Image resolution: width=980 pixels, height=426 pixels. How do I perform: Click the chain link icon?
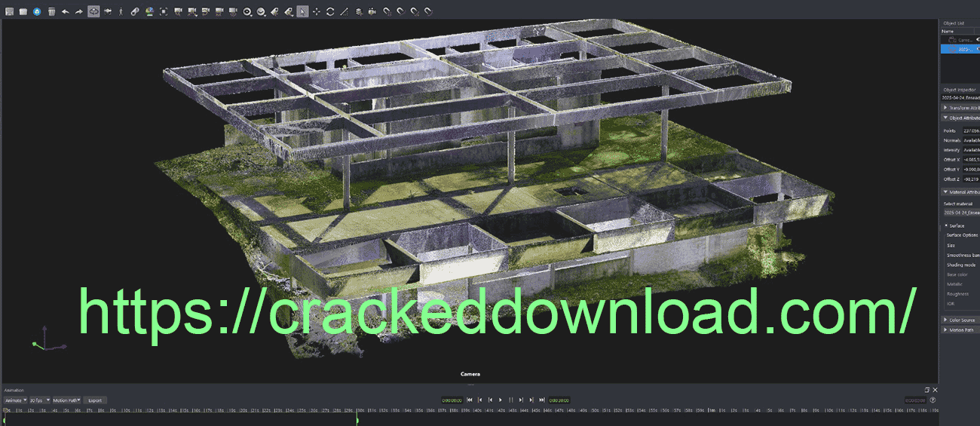135,11
